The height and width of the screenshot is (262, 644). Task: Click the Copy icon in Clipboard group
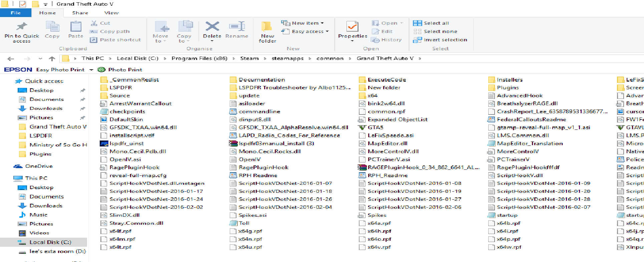point(52,26)
